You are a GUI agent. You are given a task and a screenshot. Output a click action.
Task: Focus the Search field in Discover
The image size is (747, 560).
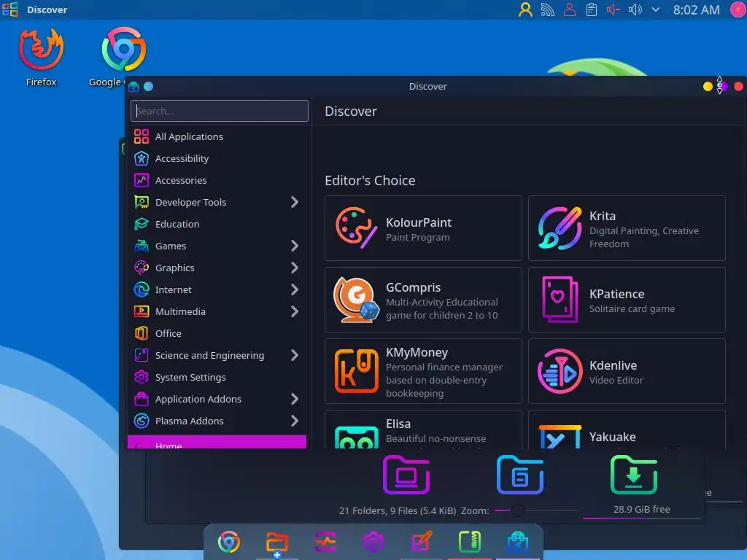(x=220, y=111)
